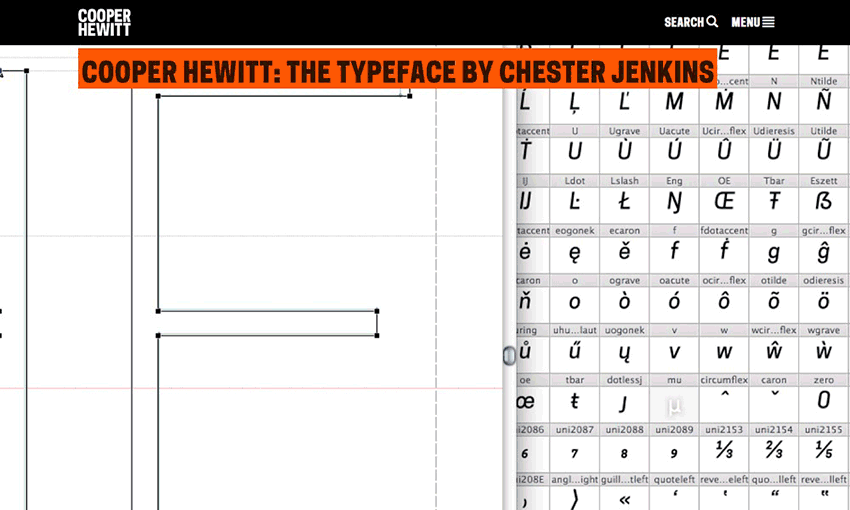Viewport: 850px width, 510px height.
Task: Select the Eng glyph cell
Action: 674,201
